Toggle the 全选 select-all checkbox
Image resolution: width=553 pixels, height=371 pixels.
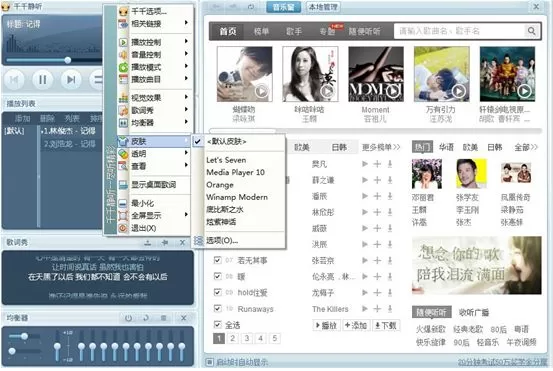pos(218,324)
